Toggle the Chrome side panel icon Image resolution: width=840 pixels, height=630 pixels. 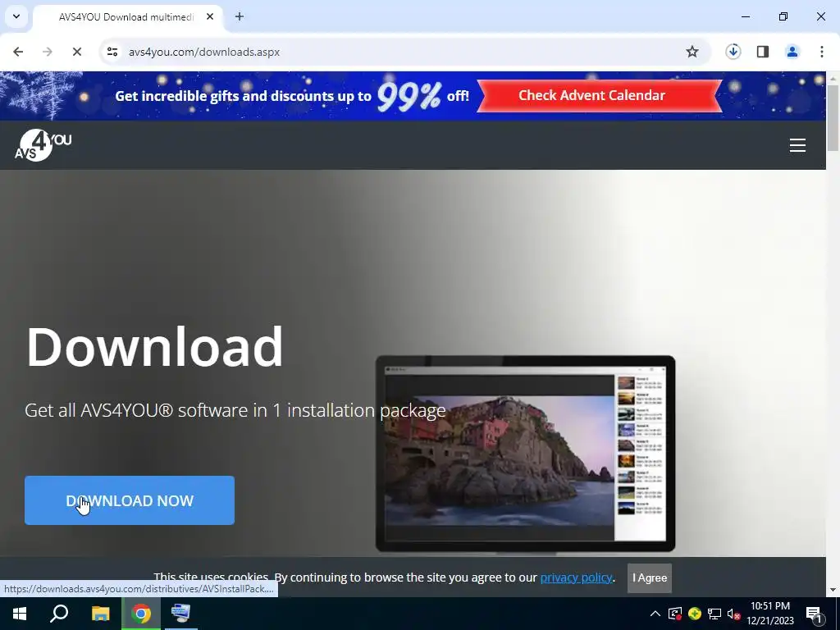(x=763, y=52)
